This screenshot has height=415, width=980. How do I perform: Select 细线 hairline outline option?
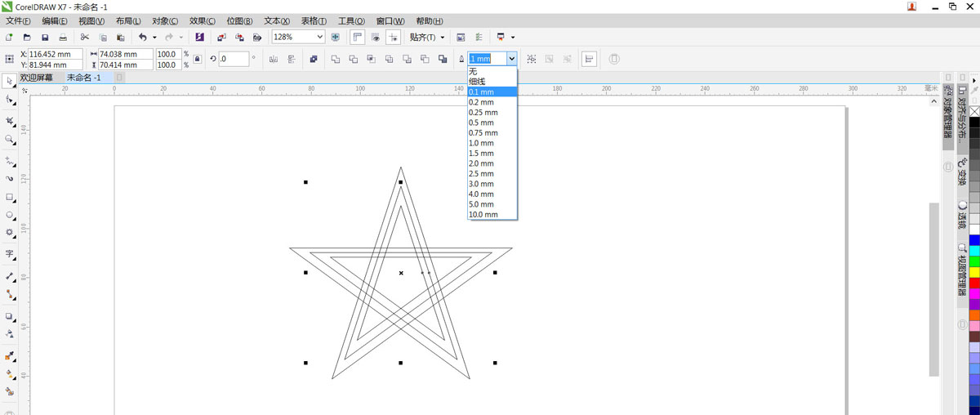coord(477,82)
